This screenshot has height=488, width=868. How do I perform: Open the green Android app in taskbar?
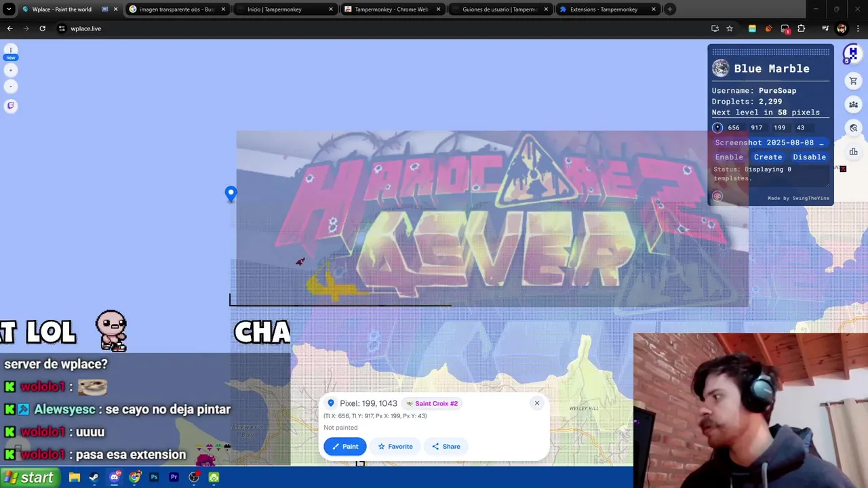[x=214, y=477]
